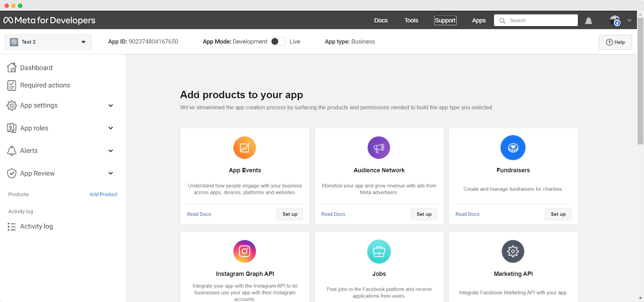The width and height of the screenshot is (644, 302).
Task: Set up App Events
Action: point(290,214)
